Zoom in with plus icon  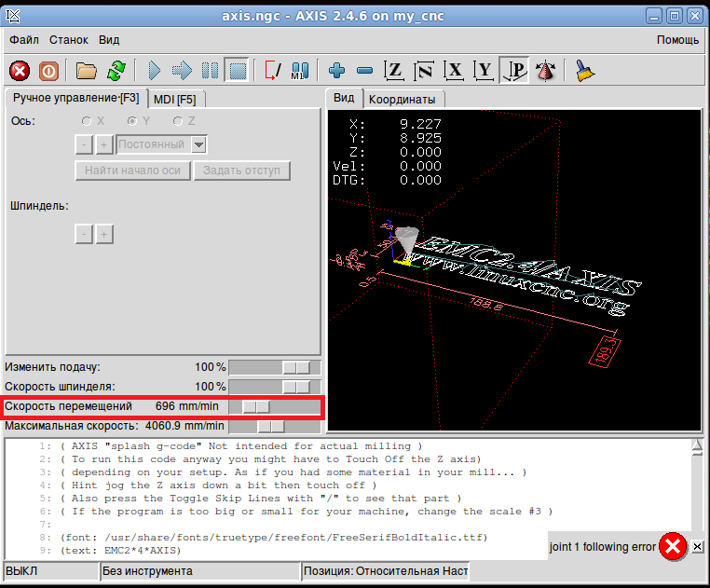336,71
